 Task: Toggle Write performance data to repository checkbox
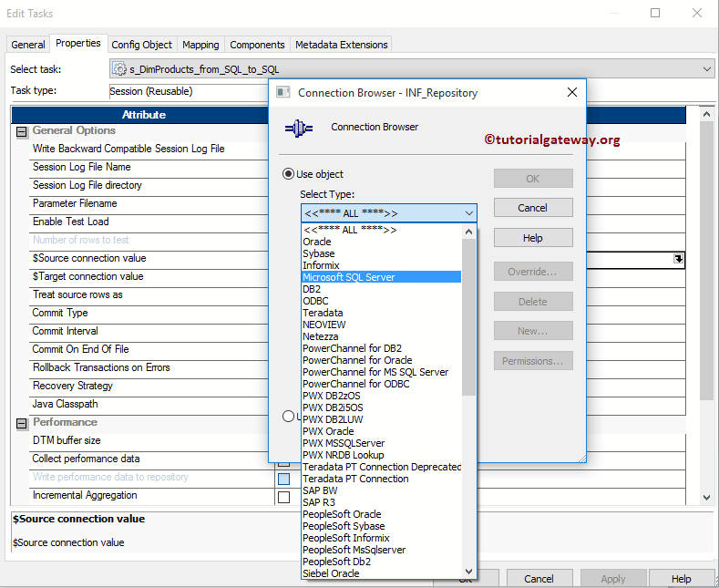coord(283,479)
